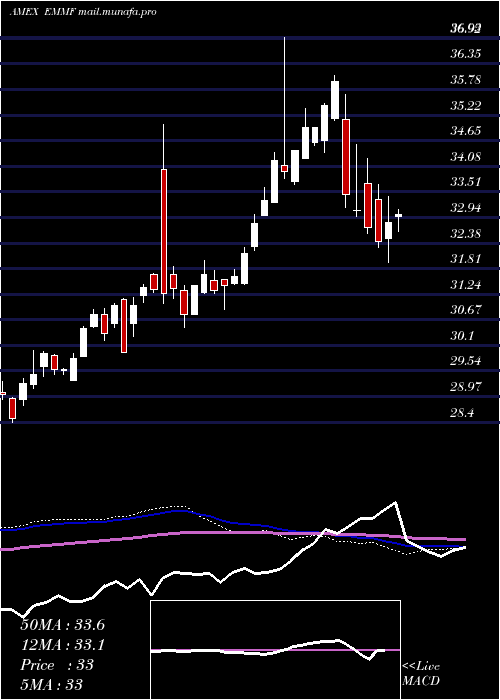Click the 12MA : 33.1 readout
The height and width of the screenshot is (700, 500).
coord(62,645)
